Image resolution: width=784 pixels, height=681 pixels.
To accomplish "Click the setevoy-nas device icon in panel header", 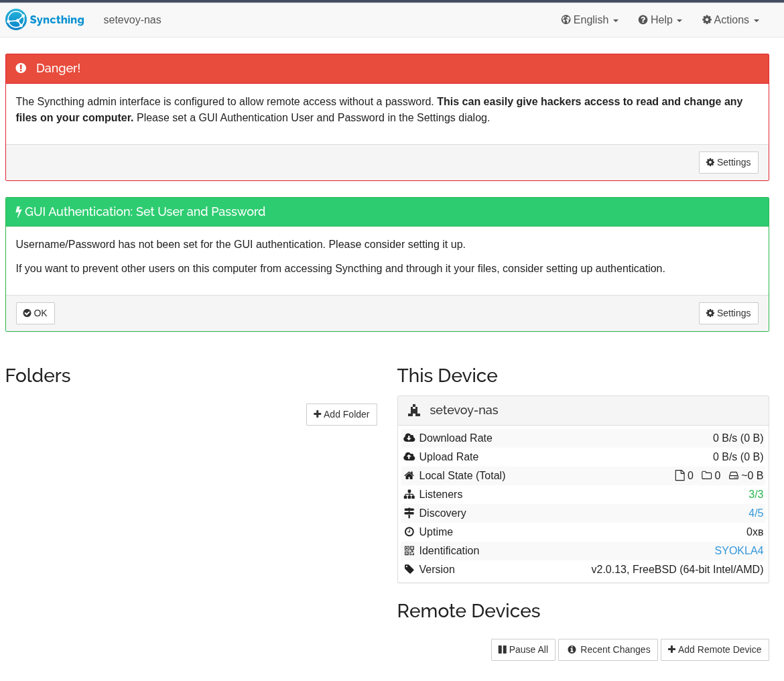I will [414, 410].
